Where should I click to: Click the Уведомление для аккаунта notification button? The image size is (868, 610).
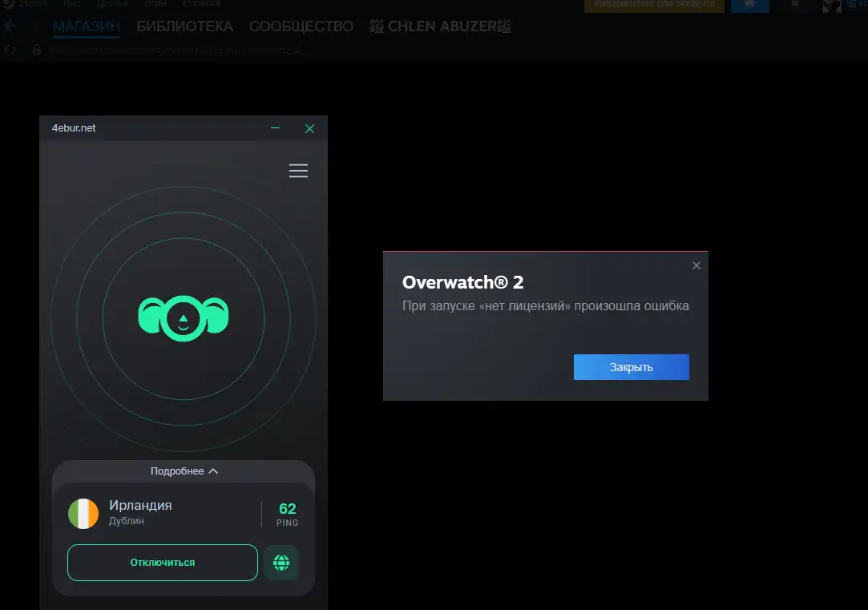654,5
